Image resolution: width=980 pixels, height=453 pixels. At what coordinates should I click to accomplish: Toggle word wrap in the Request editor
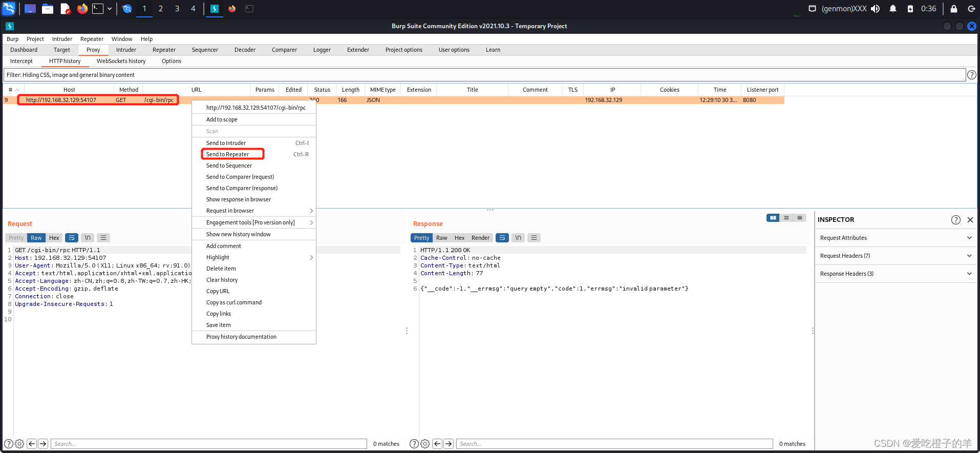click(x=72, y=238)
